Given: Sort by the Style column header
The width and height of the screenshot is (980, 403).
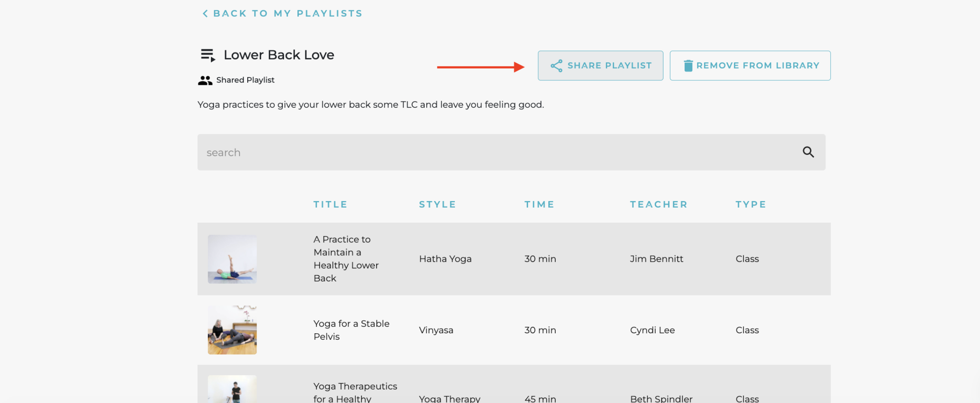Looking at the screenshot, I should coord(437,204).
